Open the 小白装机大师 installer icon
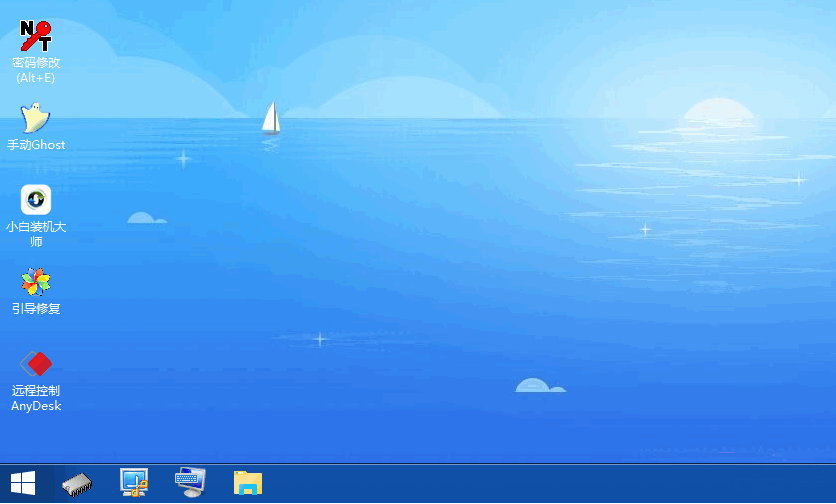The width and height of the screenshot is (836, 504). 36,200
